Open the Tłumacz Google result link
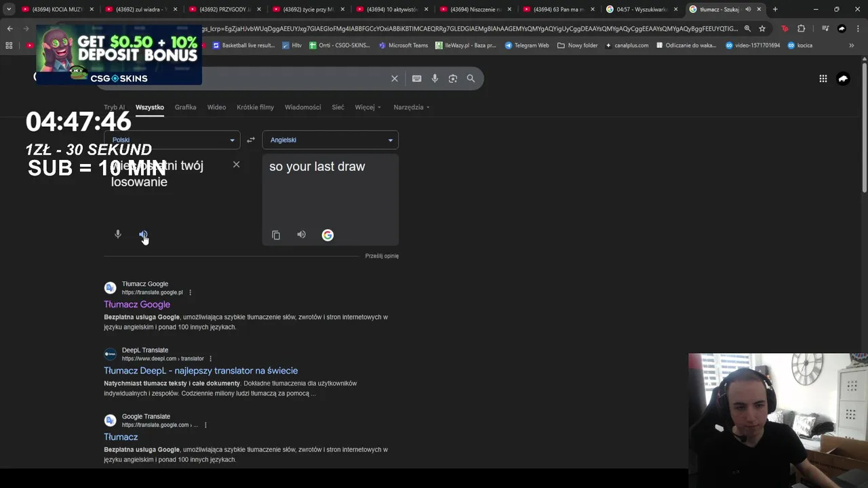 point(137,304)
